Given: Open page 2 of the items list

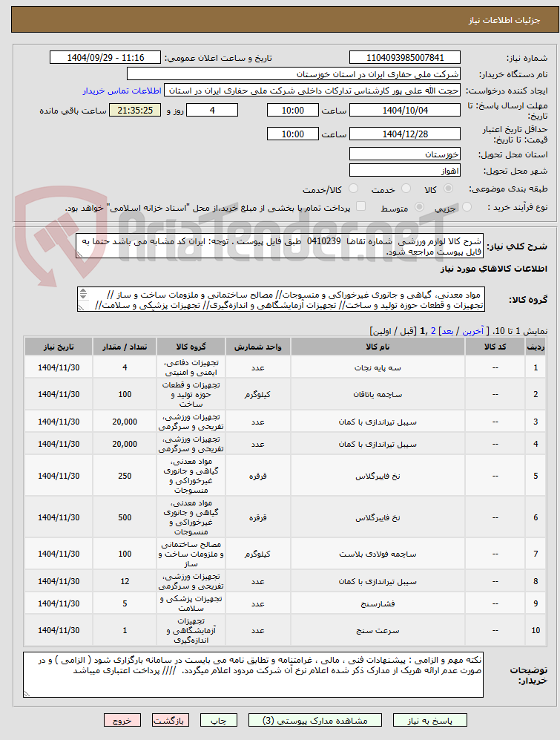Looking at the screenshot, I should click(433, 331).
